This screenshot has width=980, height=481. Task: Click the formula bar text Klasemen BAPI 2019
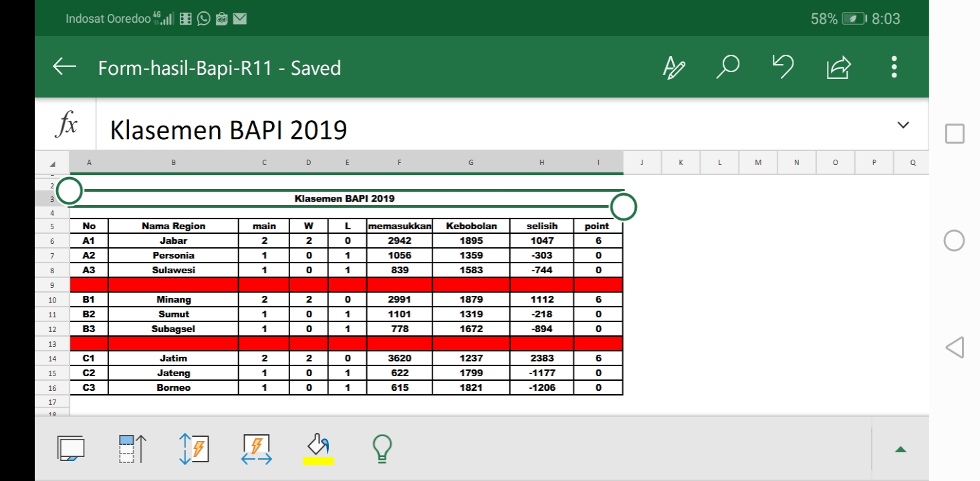point(229,130)
